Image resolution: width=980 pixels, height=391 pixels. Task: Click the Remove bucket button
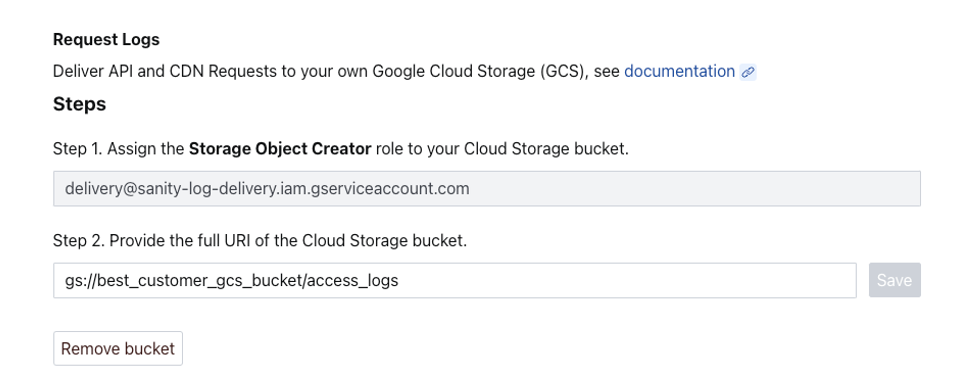coord(118,349)
